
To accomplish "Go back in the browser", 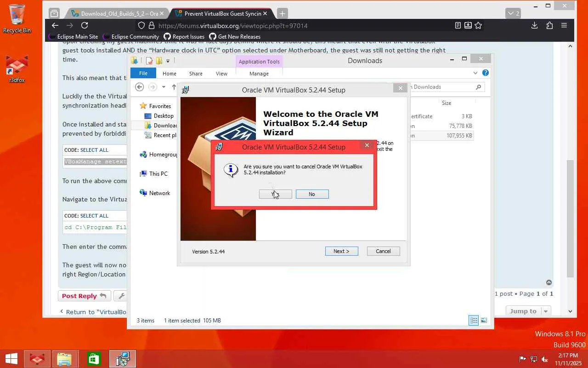I will click(55, 26).
